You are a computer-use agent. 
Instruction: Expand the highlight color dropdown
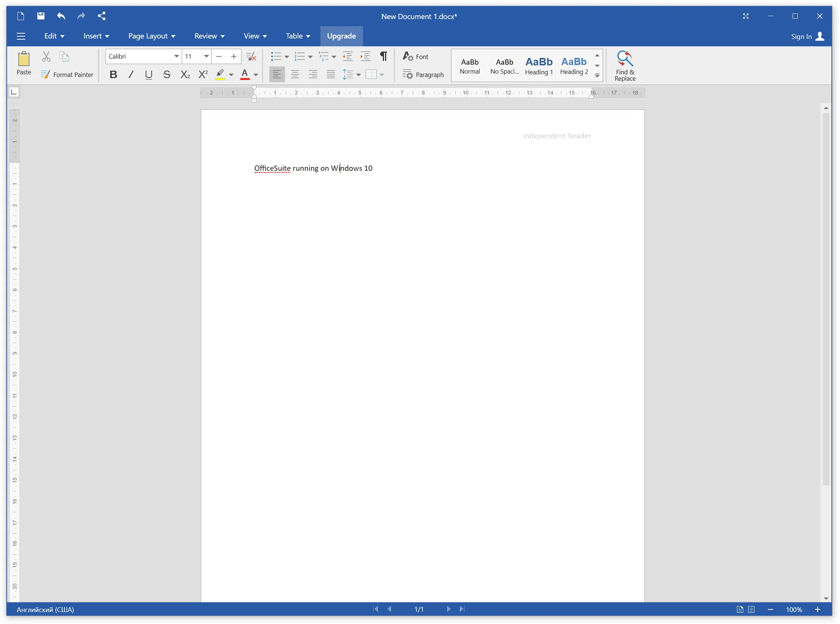pos(232,74)
